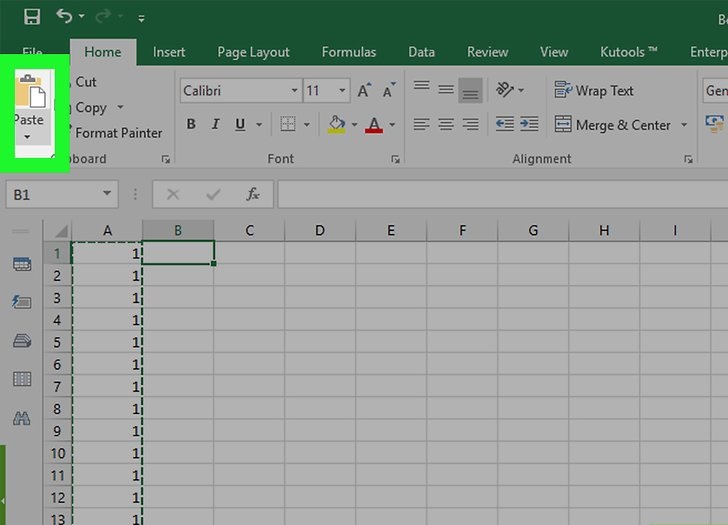The width and height of the screenshot is (728, 525).
Task: Open the Borders dropdown arrow
Action: point(306,124)
